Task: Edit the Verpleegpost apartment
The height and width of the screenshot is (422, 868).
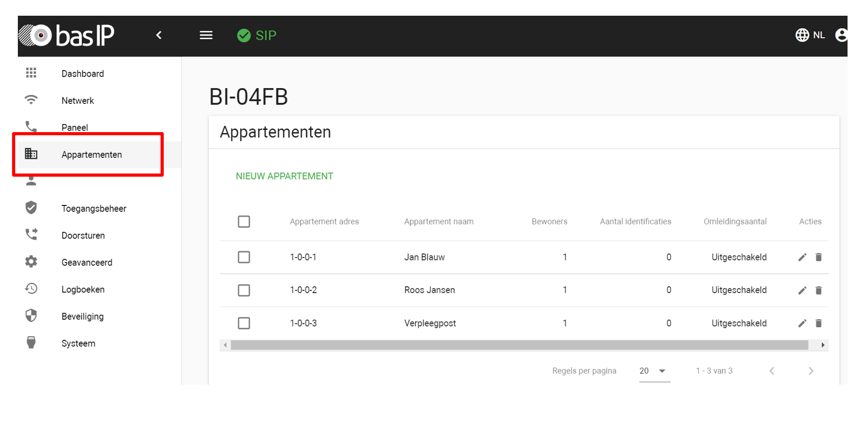Action: pos(802,323)
